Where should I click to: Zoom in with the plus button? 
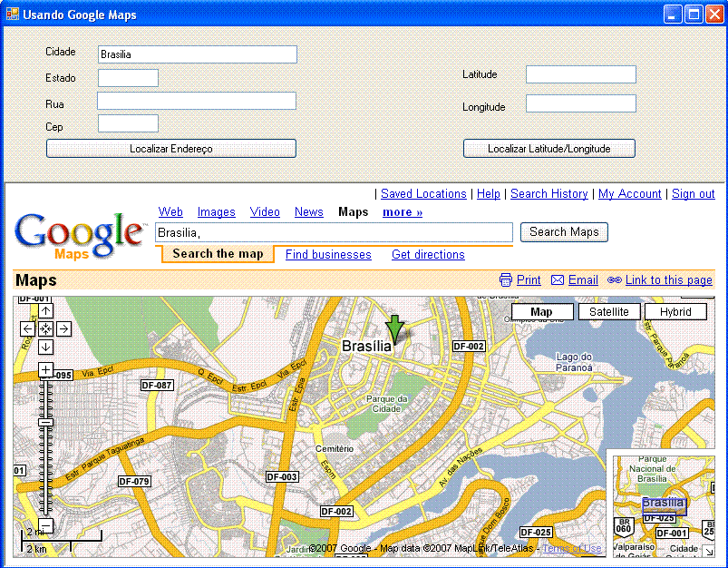[45, 370]
